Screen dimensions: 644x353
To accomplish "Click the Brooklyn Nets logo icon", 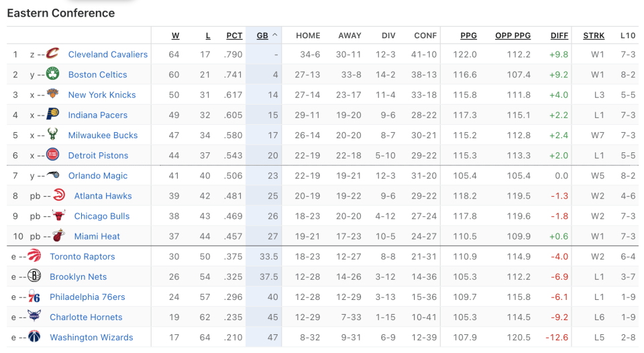I will click(34, 276).
